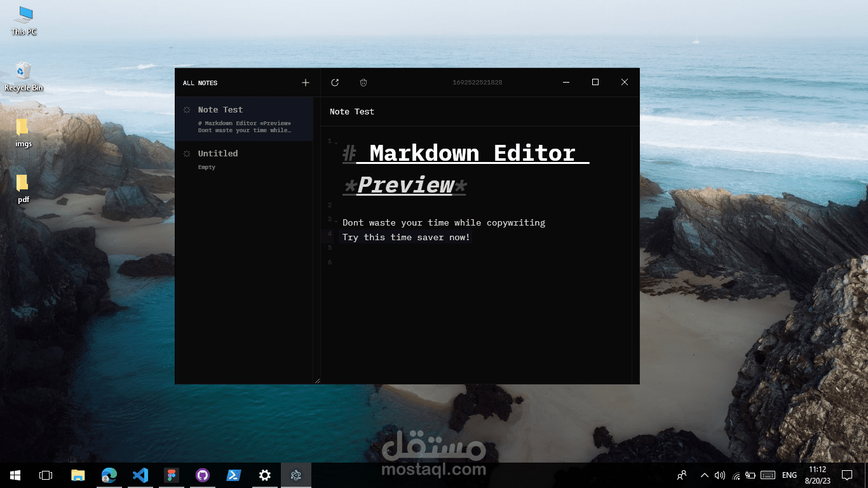Collapse the heading fold arrow on line 1
The height and width of the screenshot is (488, 868).
(336, 143)
